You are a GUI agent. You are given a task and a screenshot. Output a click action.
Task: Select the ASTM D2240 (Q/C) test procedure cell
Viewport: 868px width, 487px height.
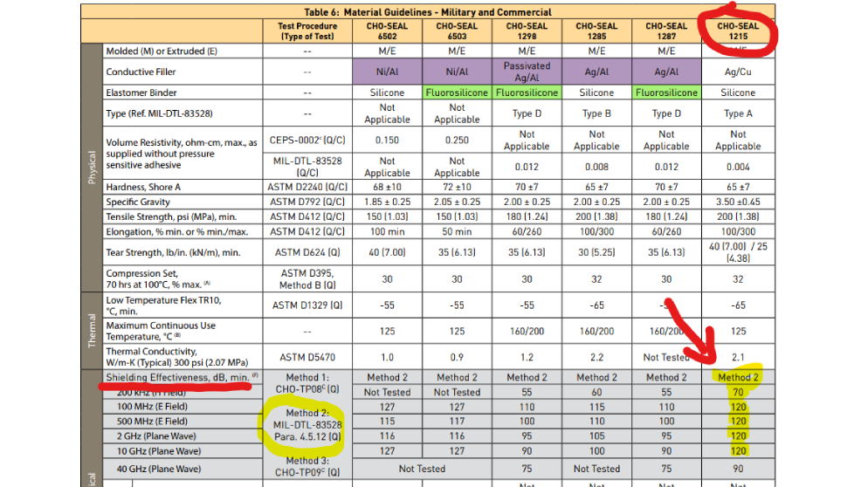307,188
